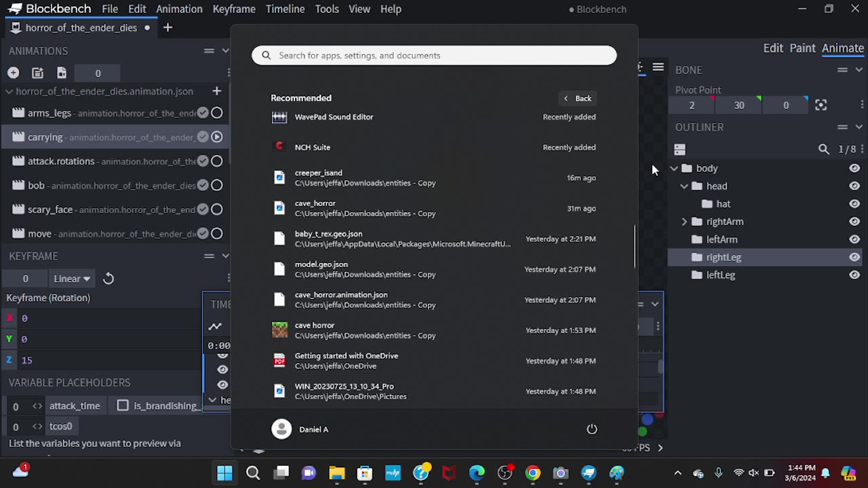Expand the rightArm bone in outliner
This screenshot has width=868, height=488.
tap(684, 222)
